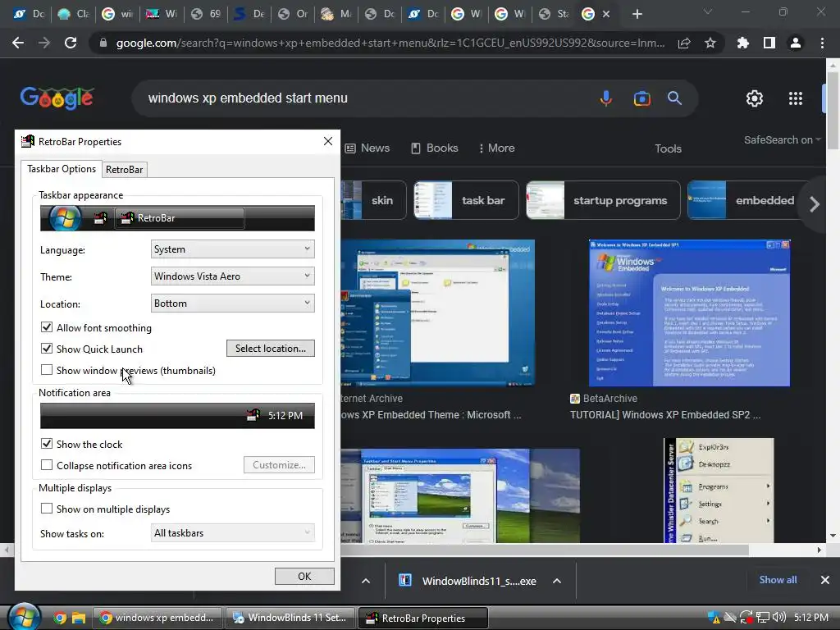This screenshot has width=840, height=630.
Task: Switch to the RetroBar tab
Action: (x=125, y=170)
